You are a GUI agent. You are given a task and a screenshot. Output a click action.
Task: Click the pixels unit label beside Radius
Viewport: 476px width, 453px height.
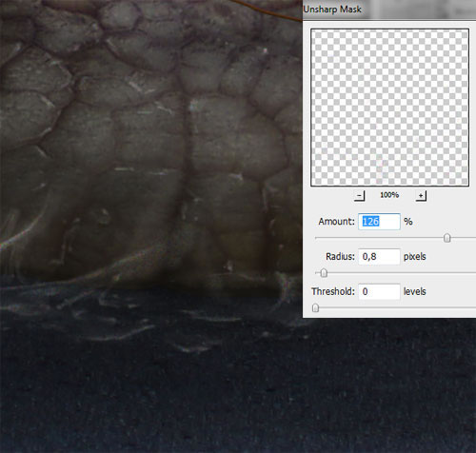414,256
